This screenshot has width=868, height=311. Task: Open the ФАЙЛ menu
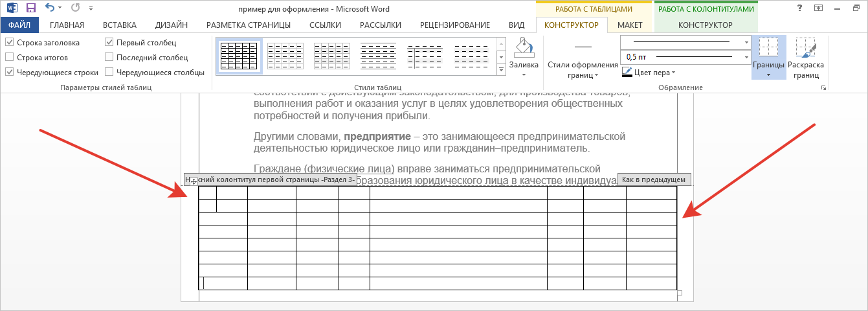(x=19, y=25)
